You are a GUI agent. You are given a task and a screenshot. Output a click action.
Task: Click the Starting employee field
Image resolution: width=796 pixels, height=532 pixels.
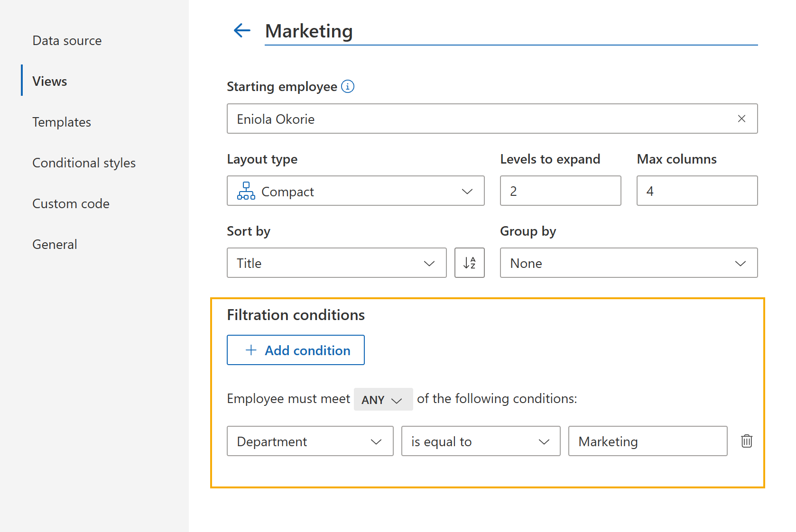492,119
